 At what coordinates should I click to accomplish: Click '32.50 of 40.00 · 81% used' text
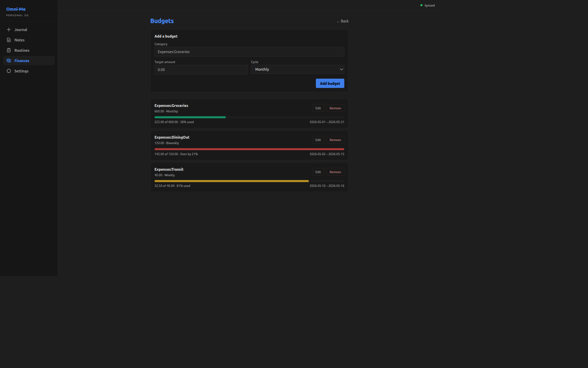click(172, 186)
